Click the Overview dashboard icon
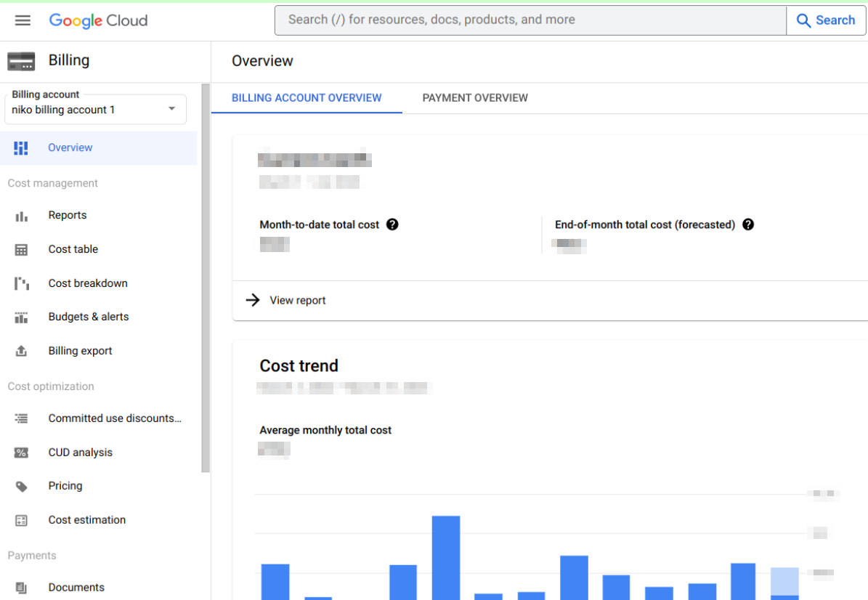The height and width of the screenshot is (600, 868). (21, 147)
